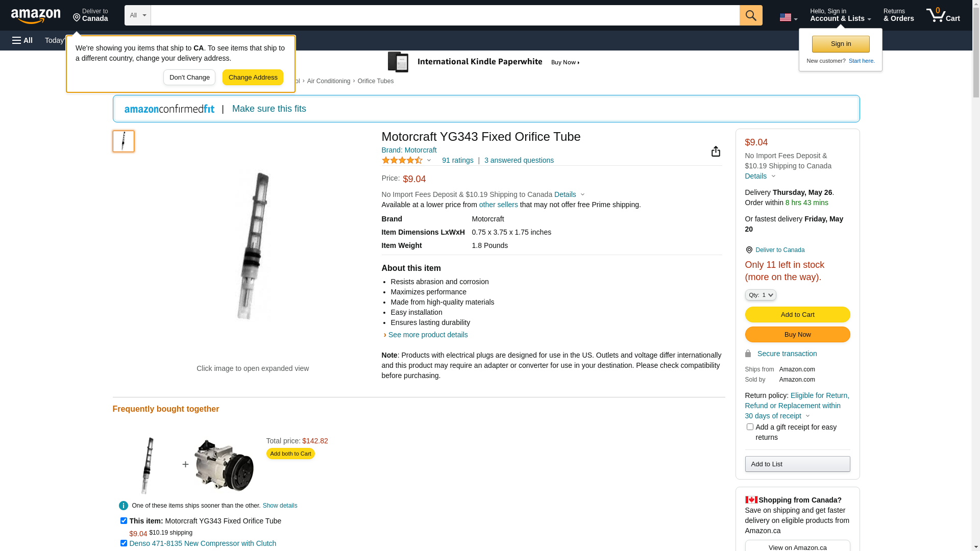980x551 pixels.
Task: Open the US flag language selector
Action: (788, 17)
